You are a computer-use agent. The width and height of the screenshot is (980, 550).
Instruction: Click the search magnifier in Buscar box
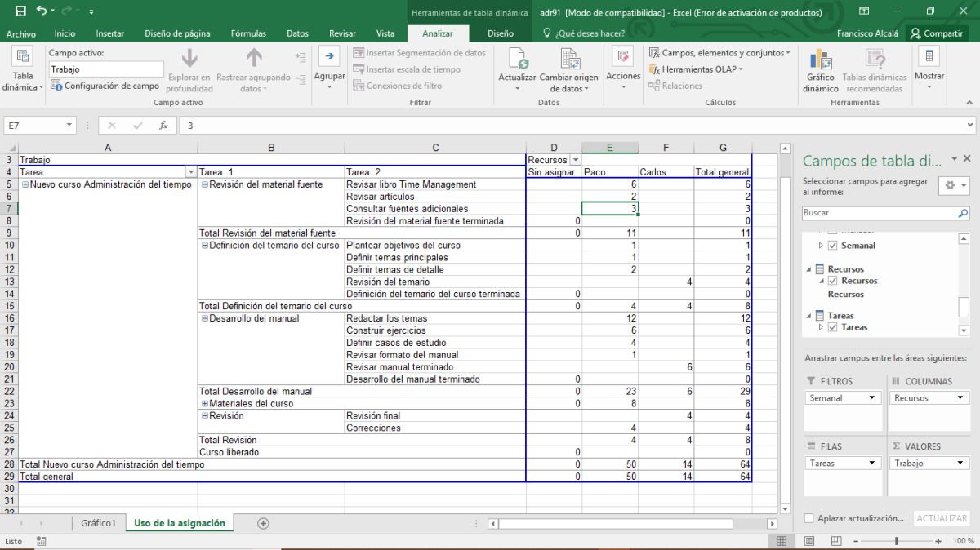963,213
